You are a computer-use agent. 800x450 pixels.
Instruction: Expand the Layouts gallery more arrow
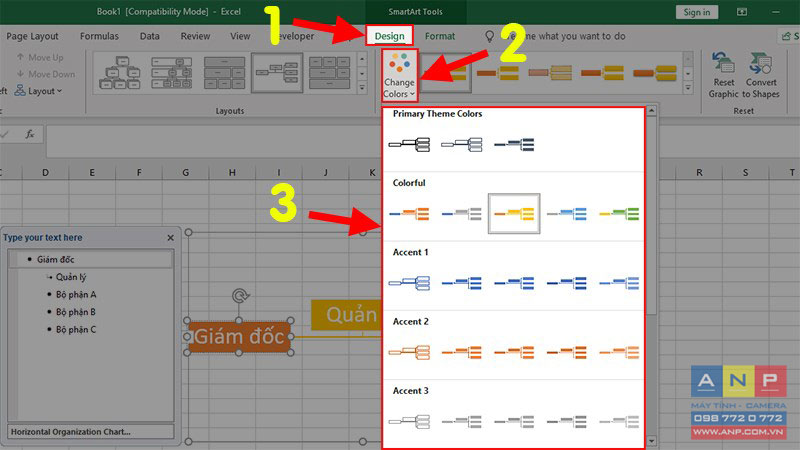pyautogui.click(x=362, y=88)
